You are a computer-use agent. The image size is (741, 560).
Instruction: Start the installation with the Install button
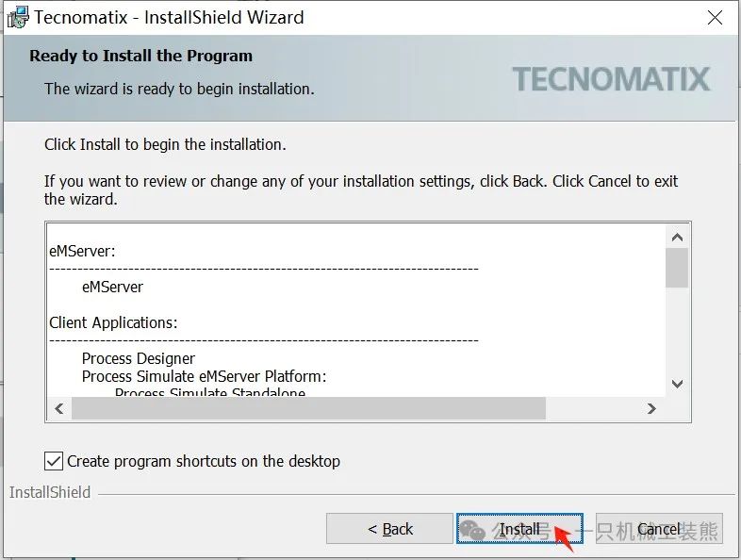tap(519, 529)
